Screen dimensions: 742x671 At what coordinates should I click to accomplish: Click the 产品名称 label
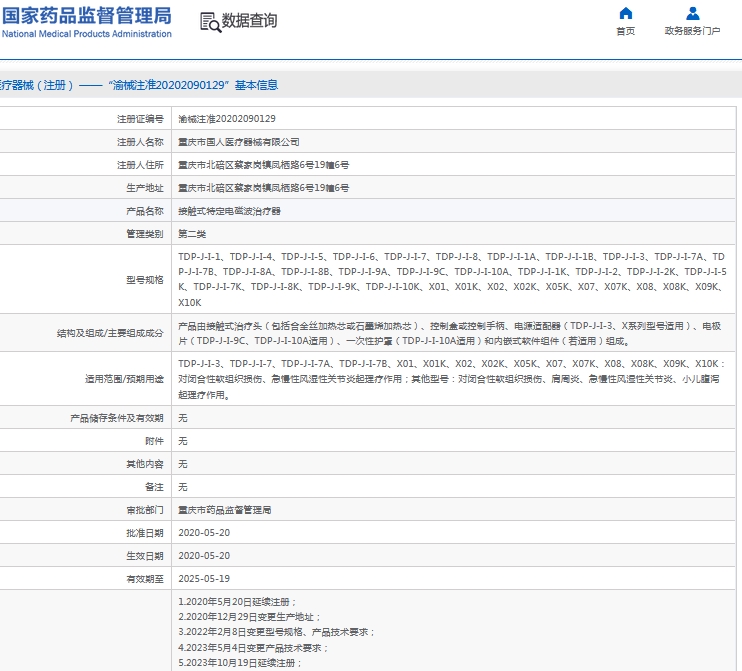(145, 211)
